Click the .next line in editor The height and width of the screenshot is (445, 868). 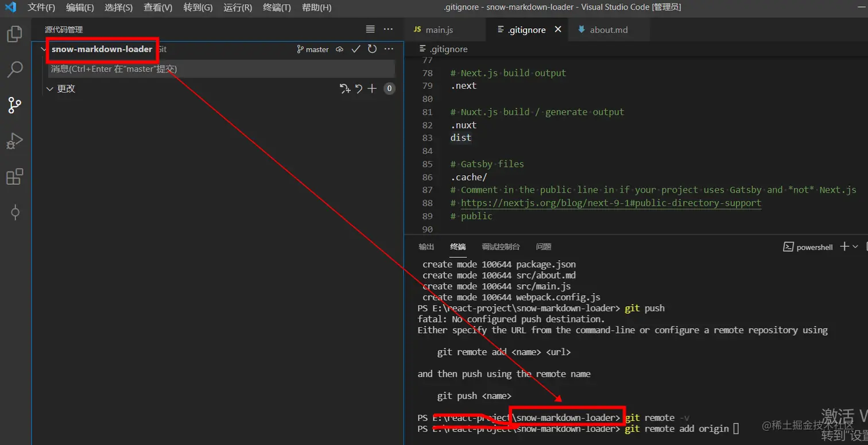pos(464,86)
